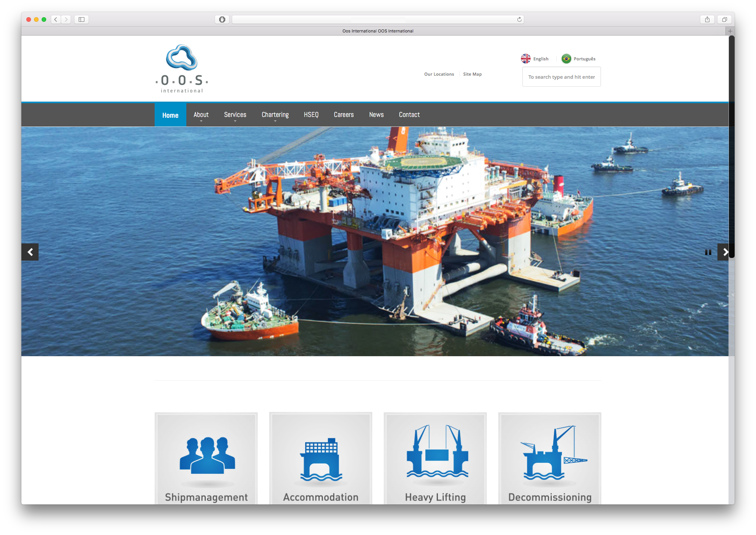Click the Safari reload page icon
The width and height of the screenshot is (756, 535).
click(519, 19)
